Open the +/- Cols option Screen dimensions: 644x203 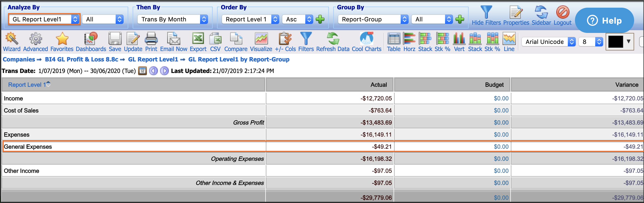tap(285, 42)
